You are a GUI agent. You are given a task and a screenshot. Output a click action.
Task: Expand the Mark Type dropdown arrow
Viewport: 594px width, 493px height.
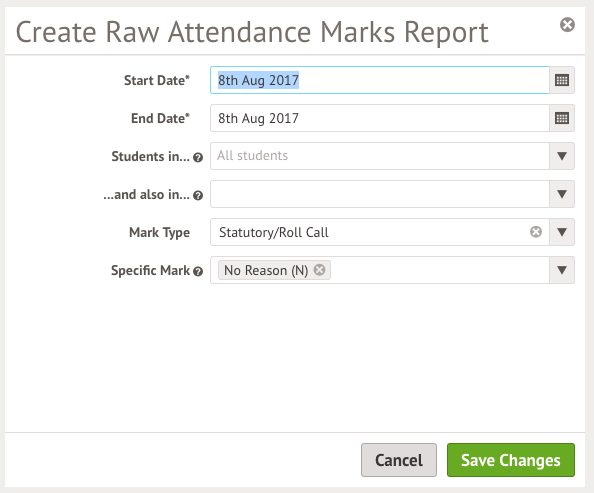click(562, 232)
